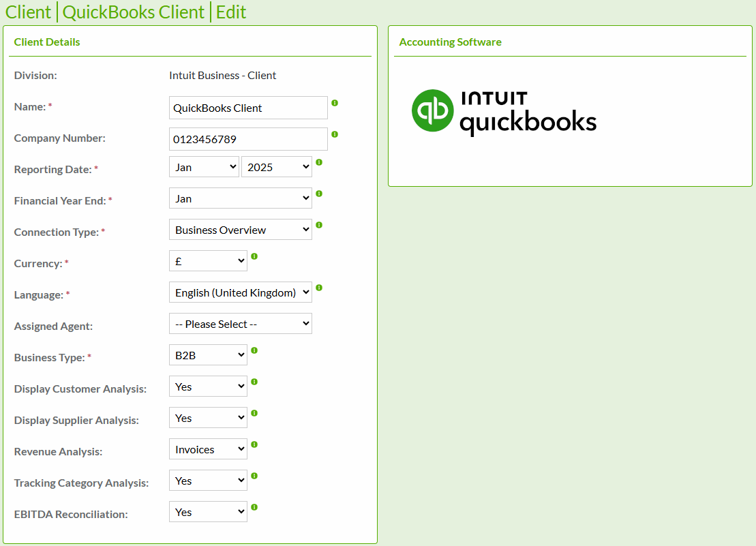Click the info icon beside the Name field
The width and height of the screenshot is (756, 546).
[x=335, y=102]
